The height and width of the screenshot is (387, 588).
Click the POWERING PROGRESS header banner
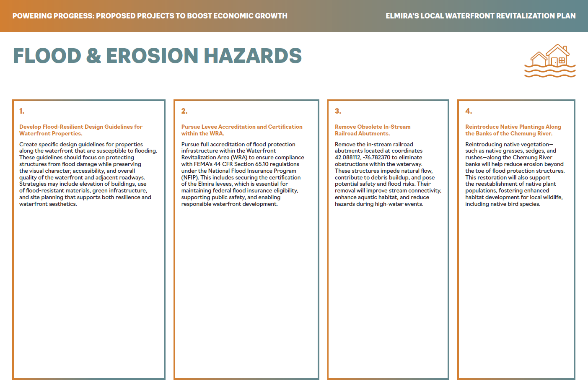(x=150, y=16)
